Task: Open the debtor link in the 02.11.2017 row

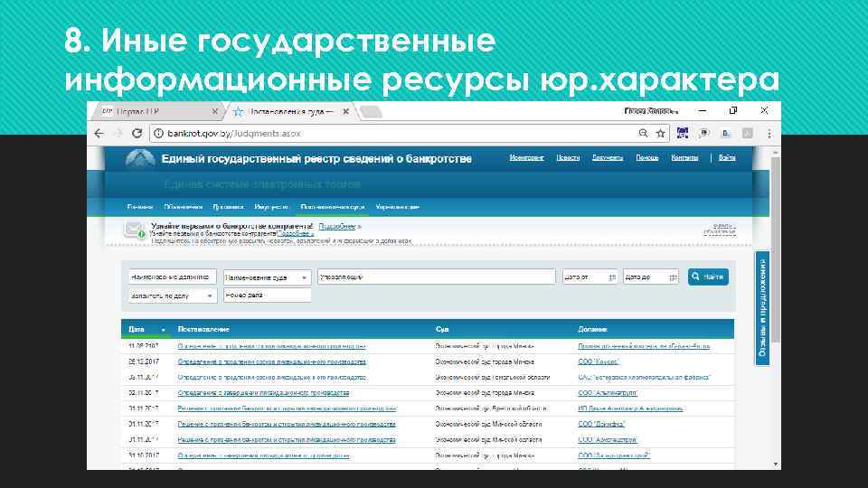Action: click(608, 393)
